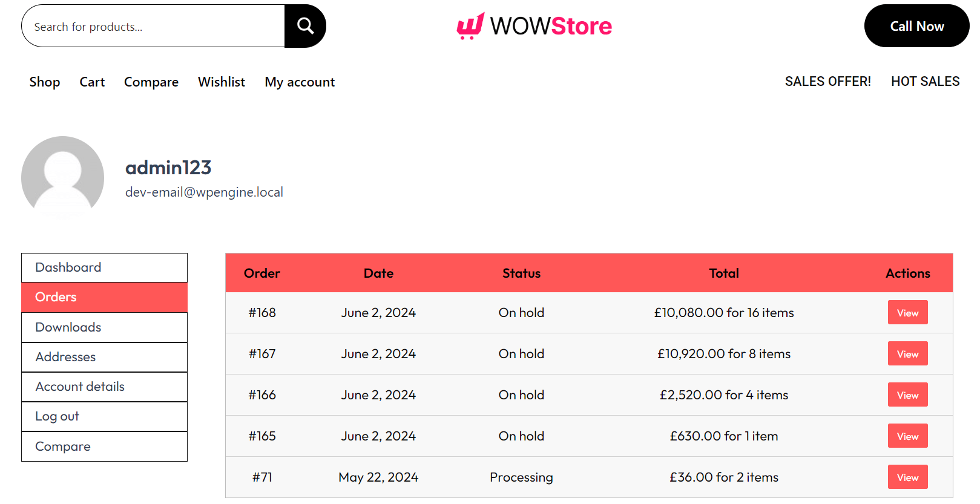Open the Cart page
The image size is (980, 504).
coord(92,82)
